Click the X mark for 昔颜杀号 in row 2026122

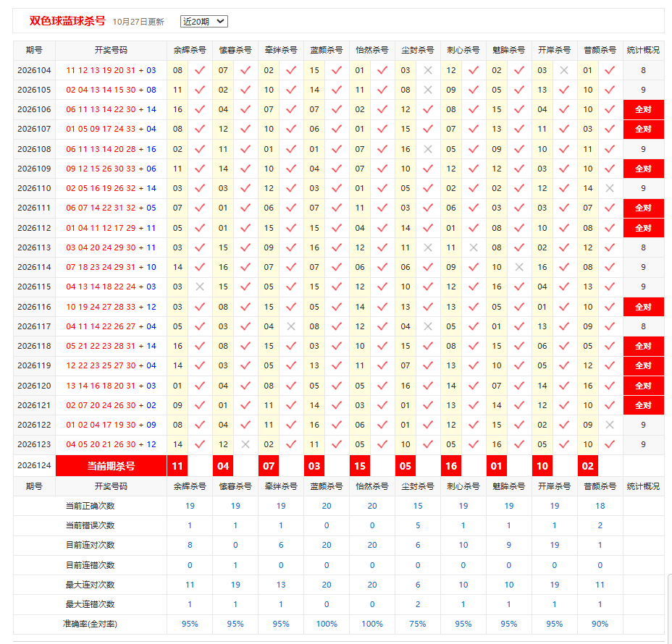[x=610, y=425]
